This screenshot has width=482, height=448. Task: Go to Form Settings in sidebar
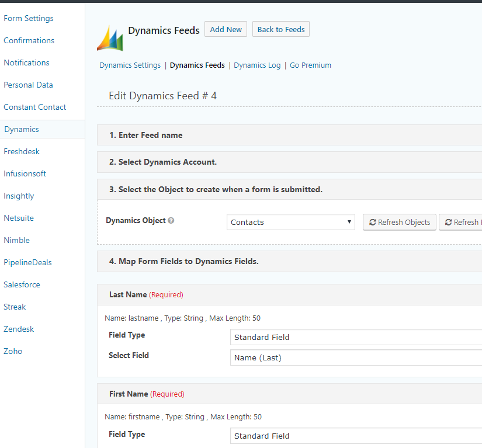(29, 19)
